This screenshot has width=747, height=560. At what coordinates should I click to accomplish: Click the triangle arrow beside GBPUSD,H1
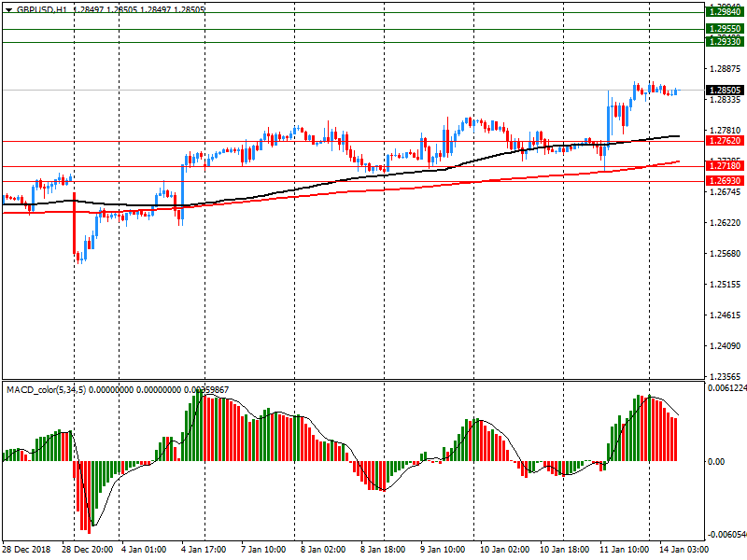coord(7,8)
